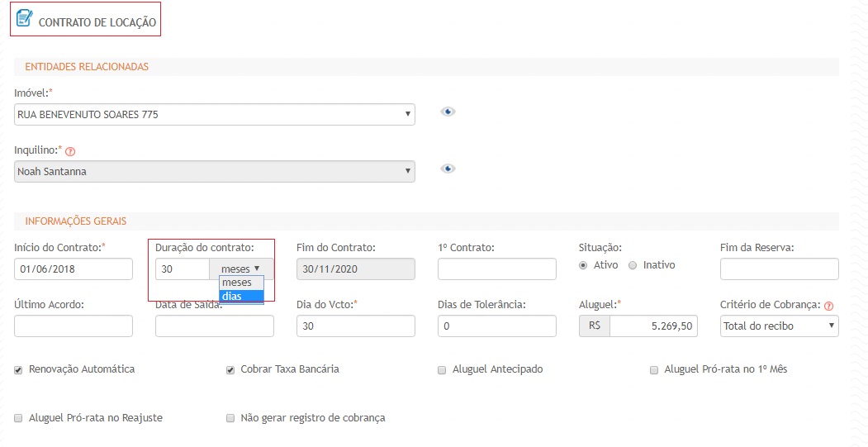Uncheck Cobrar Taxa Bancária
868x447 pixels.
click(230, 370)
